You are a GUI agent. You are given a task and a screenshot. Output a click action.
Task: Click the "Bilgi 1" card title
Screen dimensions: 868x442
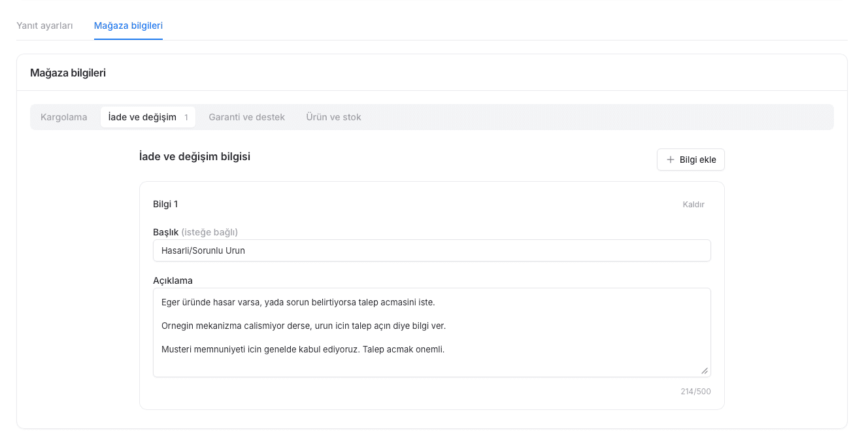click(165, 204)
